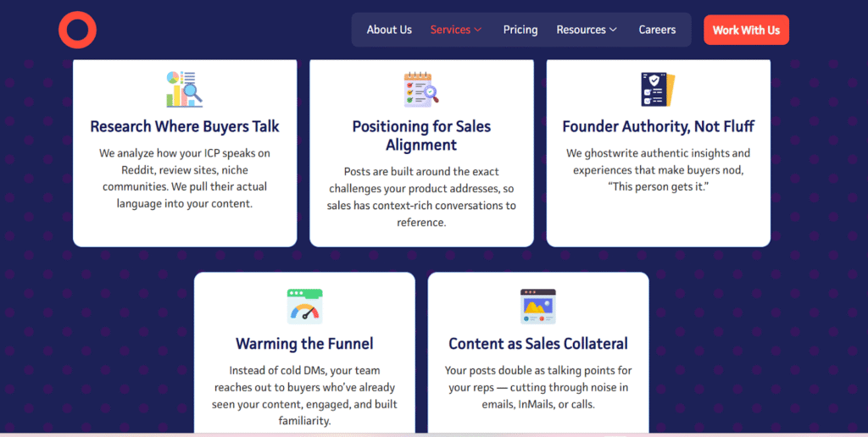
Task: Open the Careers page
Action: pyautogui.click(x=657, y=30)
